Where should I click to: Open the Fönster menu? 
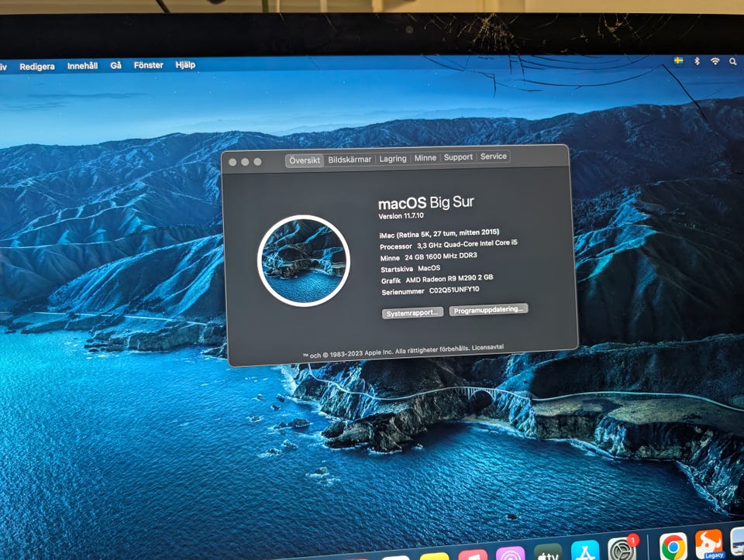149,65
